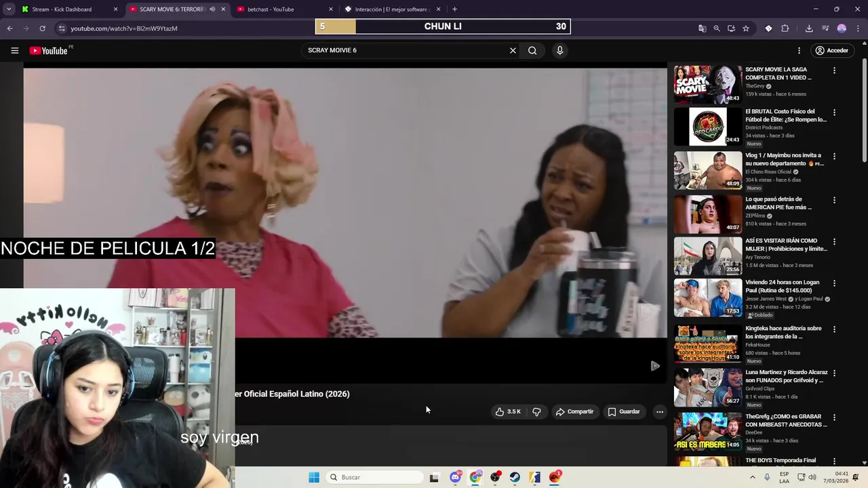Open Steam from the taskbar
This screenshot has width=868, height=488.
(x=515, y=477)
